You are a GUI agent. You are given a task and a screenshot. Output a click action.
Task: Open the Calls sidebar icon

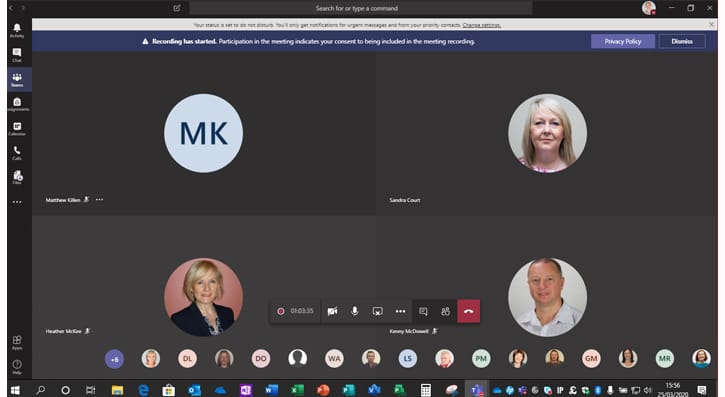click(x=17, y=153)
